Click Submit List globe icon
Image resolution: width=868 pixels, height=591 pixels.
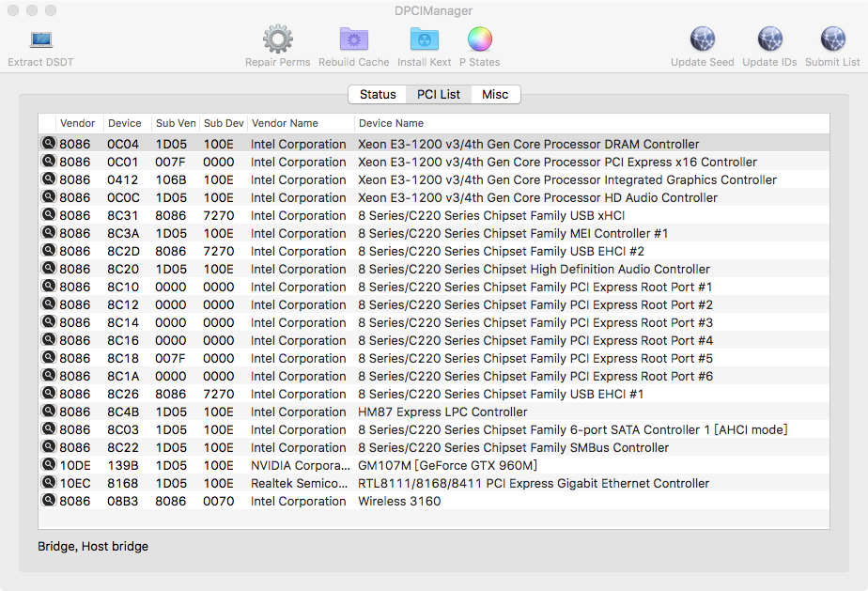point(832,39)
